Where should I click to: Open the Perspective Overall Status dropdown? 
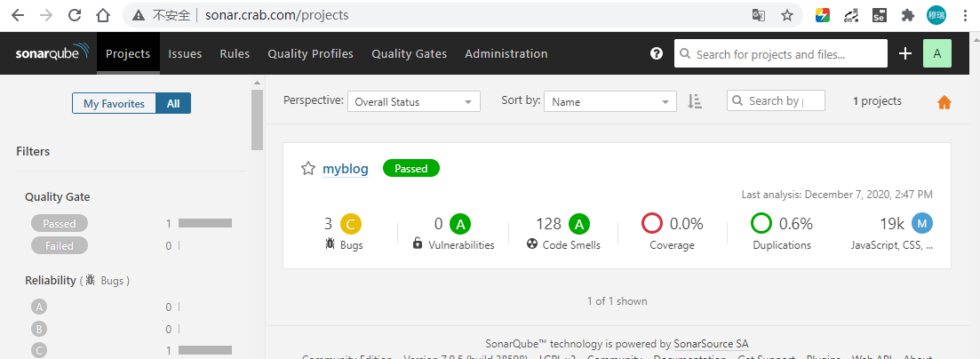click(x=414, y=102)
